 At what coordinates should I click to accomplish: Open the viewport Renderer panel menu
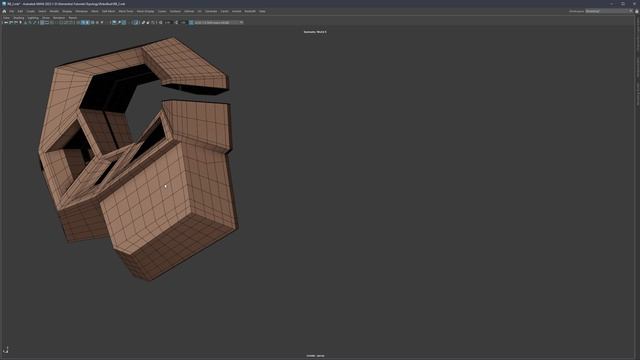point(59,18)
